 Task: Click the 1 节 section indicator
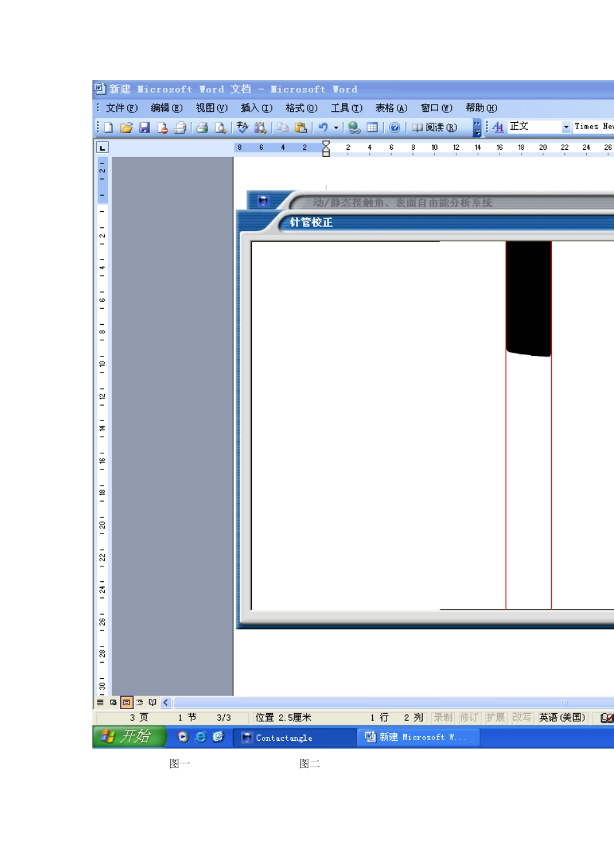[x=187, y=718]
